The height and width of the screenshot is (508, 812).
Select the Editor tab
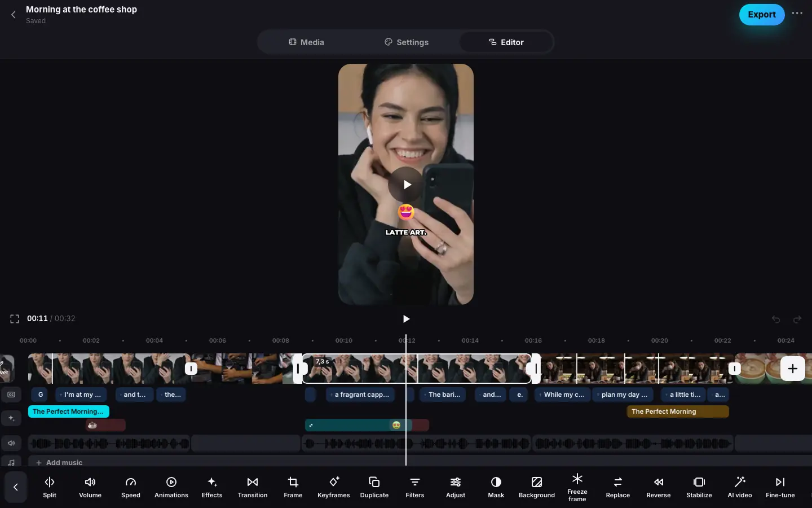(x=506, y=42)
